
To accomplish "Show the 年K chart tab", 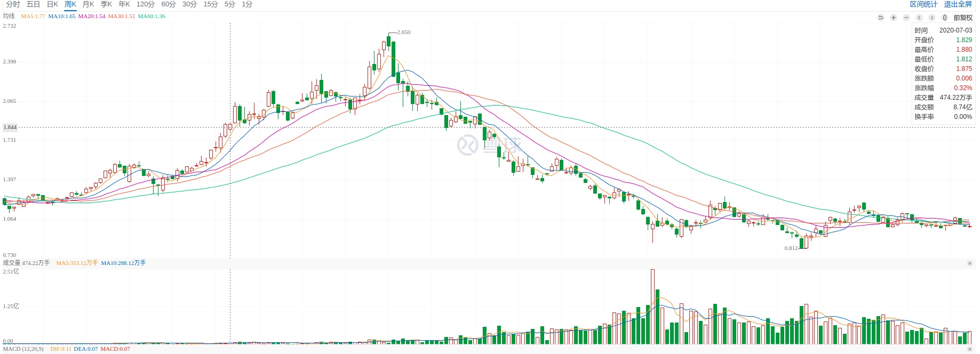I will click(x=124, y=4).
